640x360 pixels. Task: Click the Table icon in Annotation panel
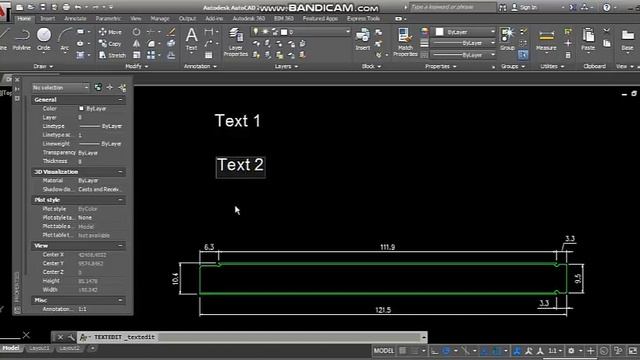coord(209,55)
